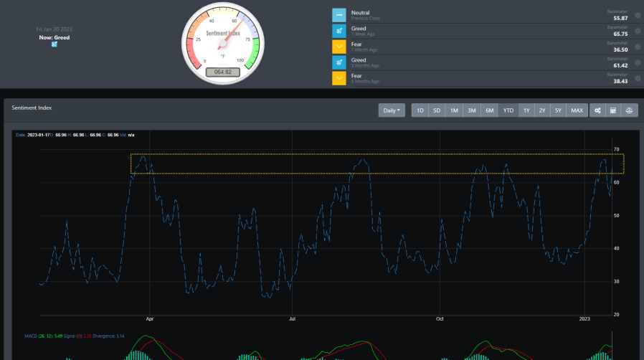
Task: Click the Barometer value 55.87
Action: click(x=620, y=18)
